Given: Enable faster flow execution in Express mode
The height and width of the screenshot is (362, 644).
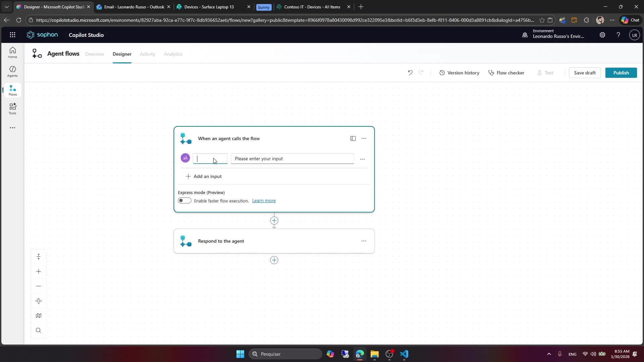Looking at the screenshot, I should (x=184, y=200).
